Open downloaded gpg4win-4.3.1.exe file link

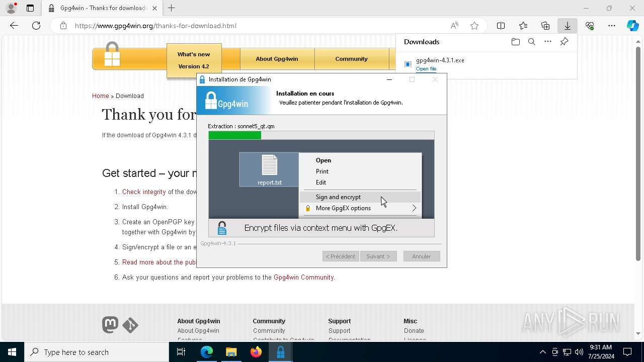[x=426, y=69]
